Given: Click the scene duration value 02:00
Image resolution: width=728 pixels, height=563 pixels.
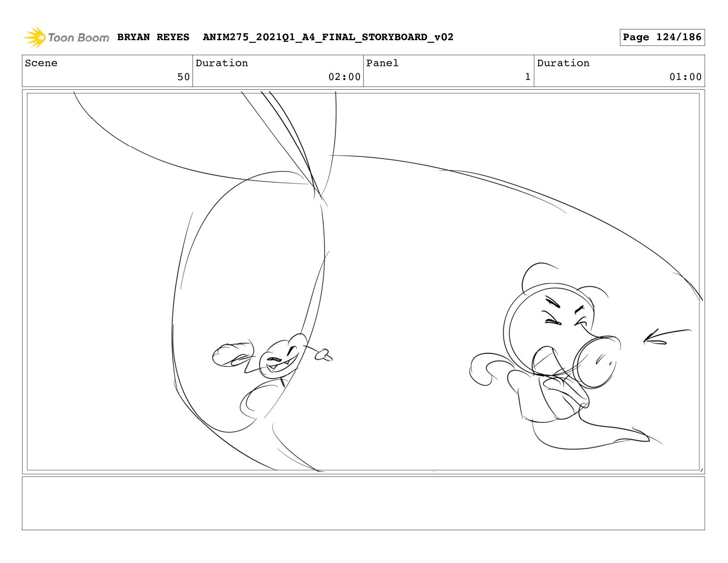Looking at the screenshot, I should point(344,77).
